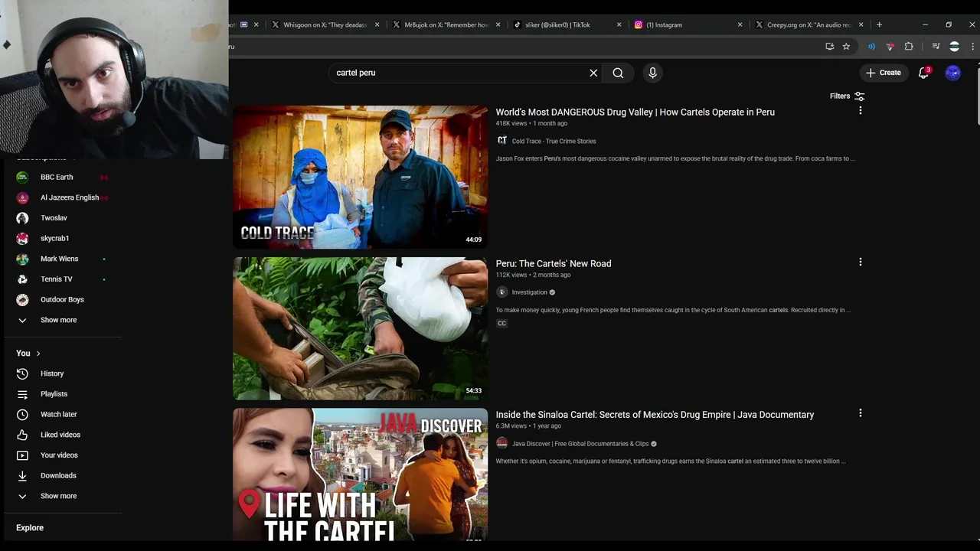The width and height of the screenshot is (980, 551).
Task: Open the Cartels' New Road thumbnail
Action: (360, 328)
